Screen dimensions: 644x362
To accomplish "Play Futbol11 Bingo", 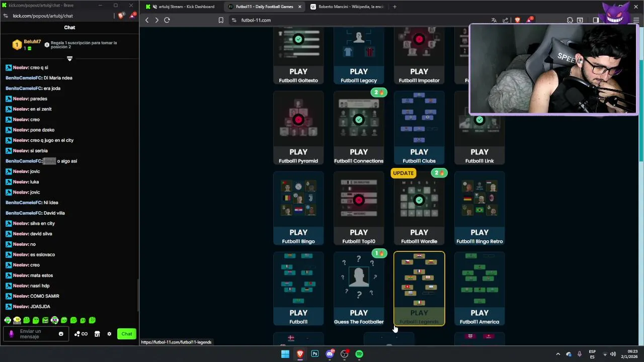I will (298, 208).
